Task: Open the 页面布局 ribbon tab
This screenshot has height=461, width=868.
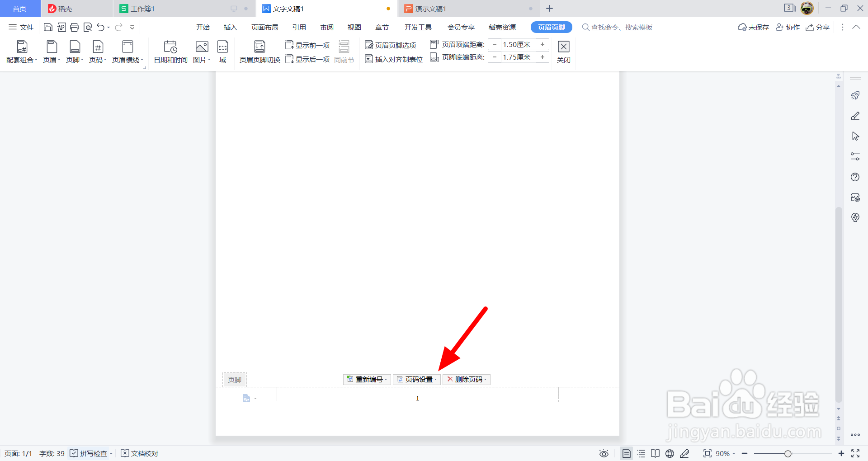Action: (265, 27)
